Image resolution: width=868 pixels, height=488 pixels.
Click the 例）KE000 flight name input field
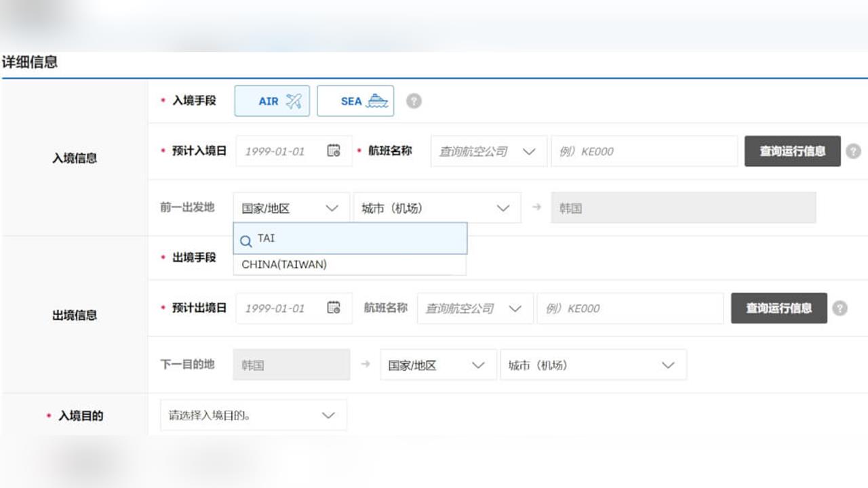pos(643,150)
